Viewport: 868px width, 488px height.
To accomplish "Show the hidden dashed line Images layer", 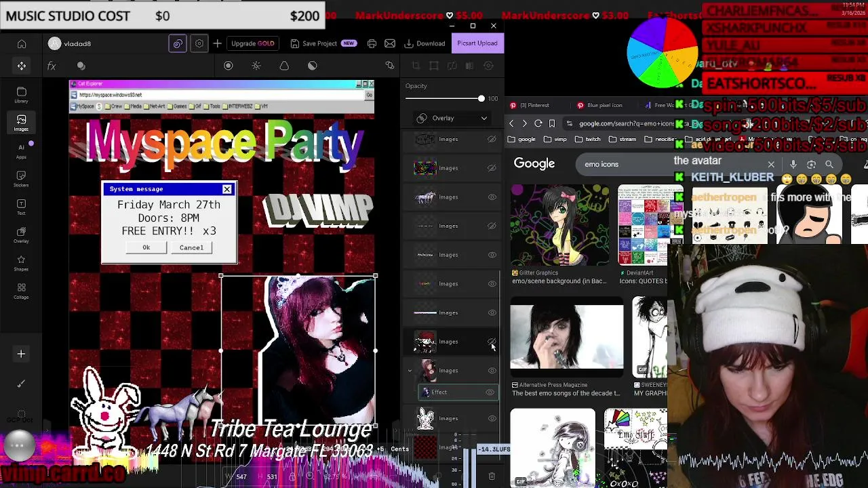I will [492, 226].
